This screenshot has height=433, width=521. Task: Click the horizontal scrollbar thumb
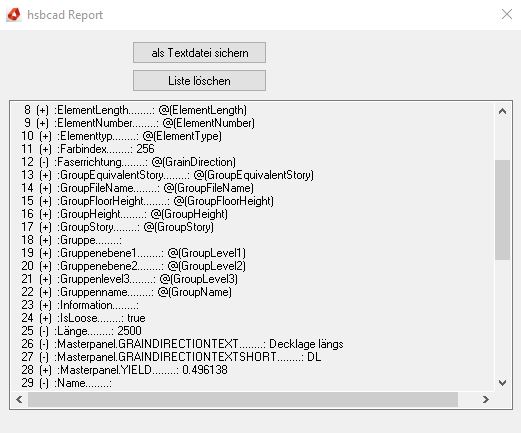point(243,399)
